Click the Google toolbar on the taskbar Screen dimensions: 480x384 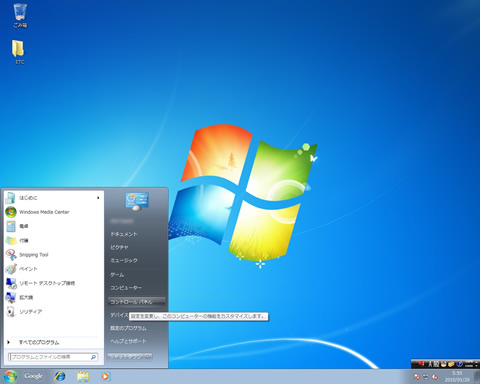pos(33,376)
